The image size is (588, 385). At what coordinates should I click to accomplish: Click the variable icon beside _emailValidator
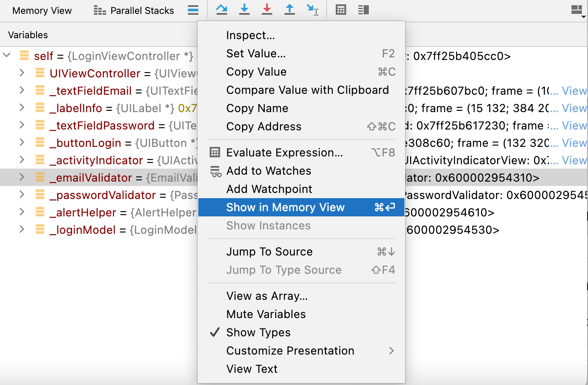pos(40,178)
